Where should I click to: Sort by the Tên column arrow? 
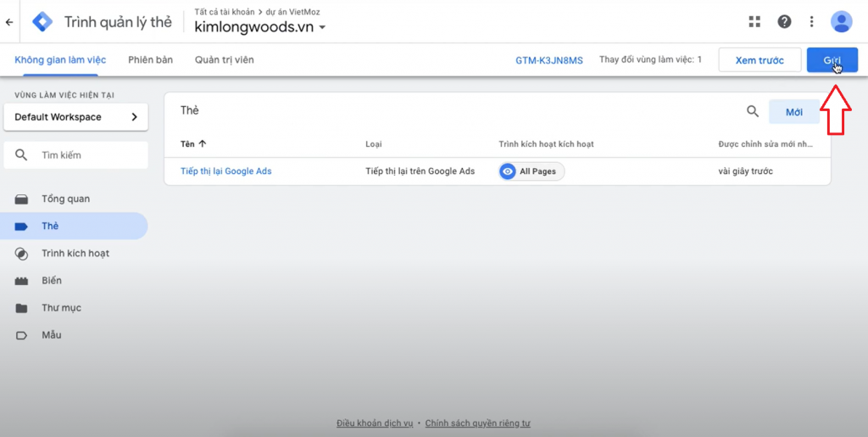click(202, 144)
